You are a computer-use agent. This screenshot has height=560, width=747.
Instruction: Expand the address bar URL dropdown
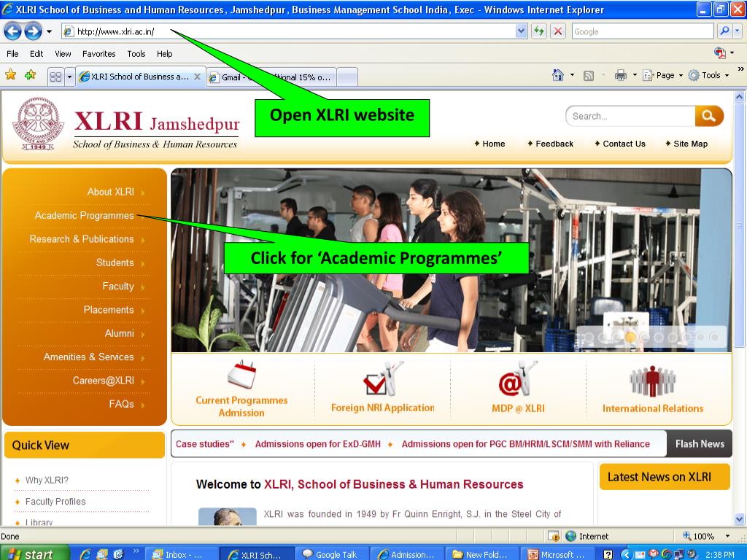(x=521, y=31)
